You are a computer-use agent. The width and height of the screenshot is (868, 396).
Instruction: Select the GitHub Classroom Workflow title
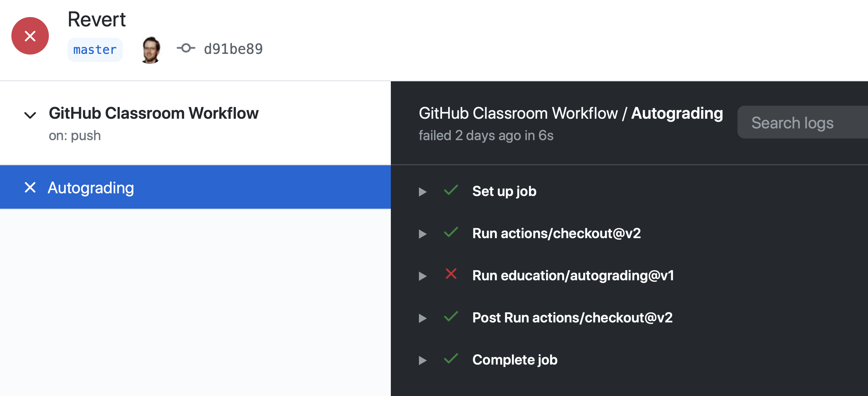[154, 113]
